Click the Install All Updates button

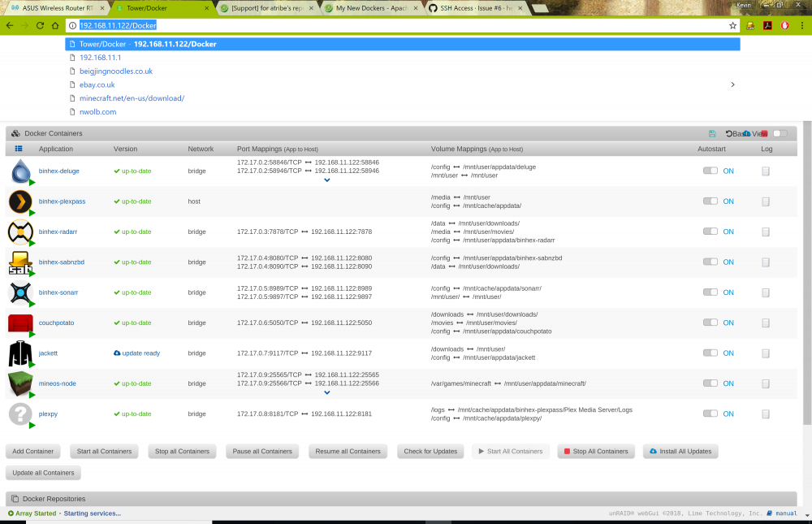click(x=680, y=452)
